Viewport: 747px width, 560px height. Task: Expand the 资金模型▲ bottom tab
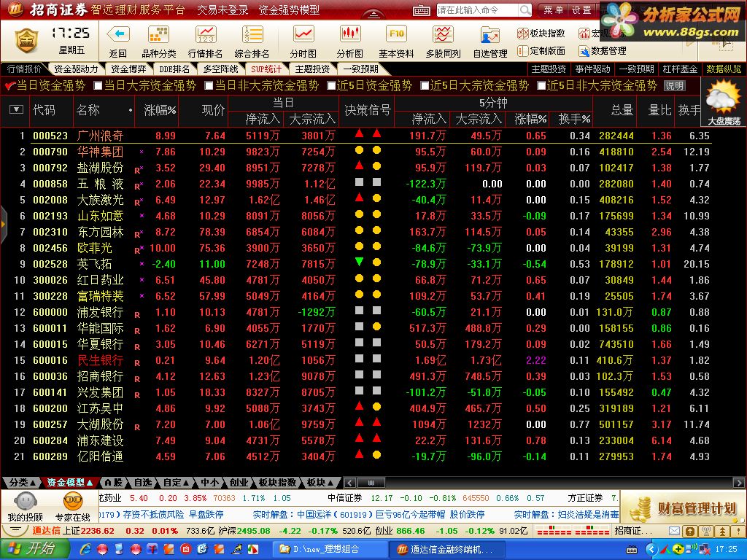coord(69,483)
